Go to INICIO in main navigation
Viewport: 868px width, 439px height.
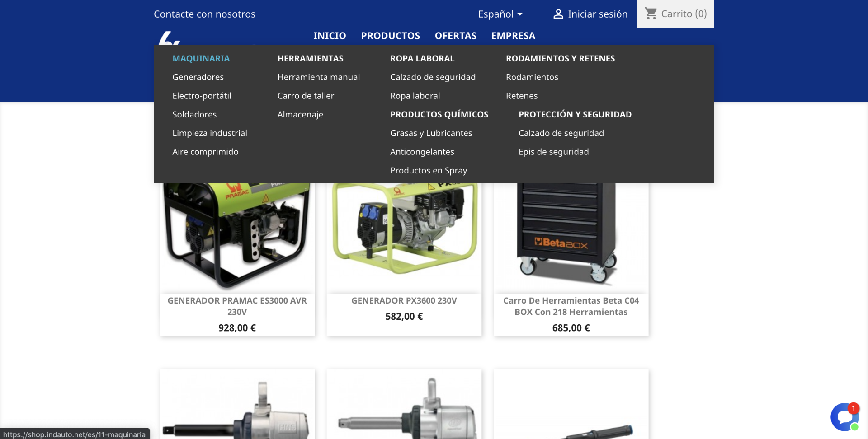click(x=330, y=36)
